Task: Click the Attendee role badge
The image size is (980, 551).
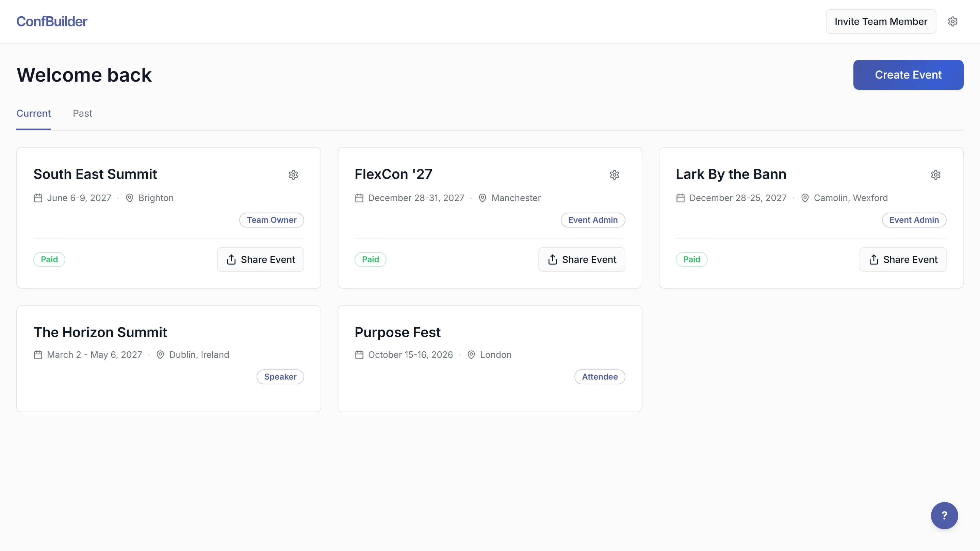Action: point(600,377)
